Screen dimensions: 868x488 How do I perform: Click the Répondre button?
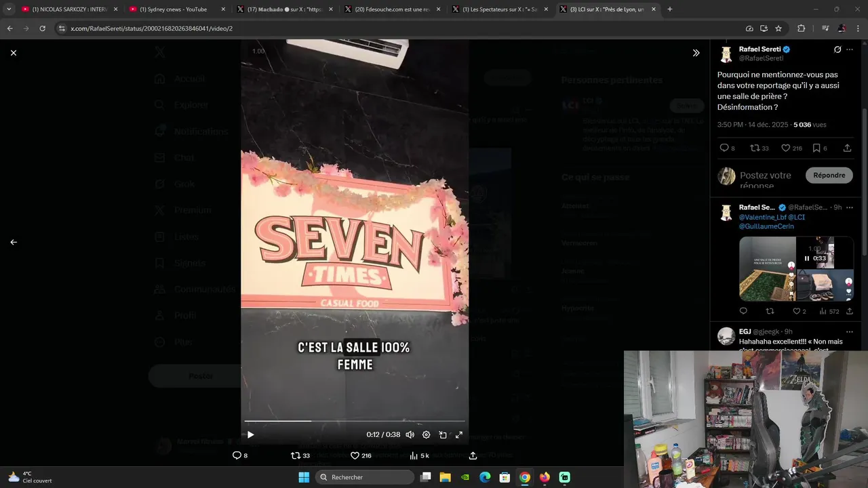click(829, 175)
